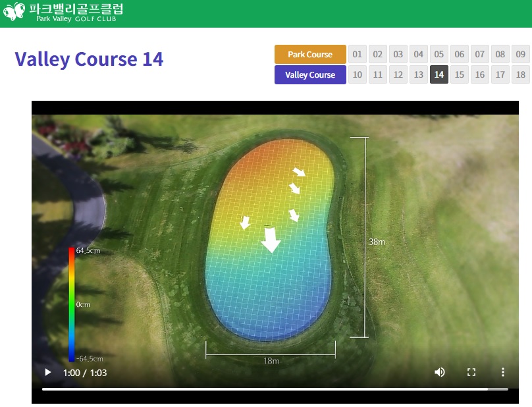Go to hole 11
The image size is (532, 407).
pos(378,74)
